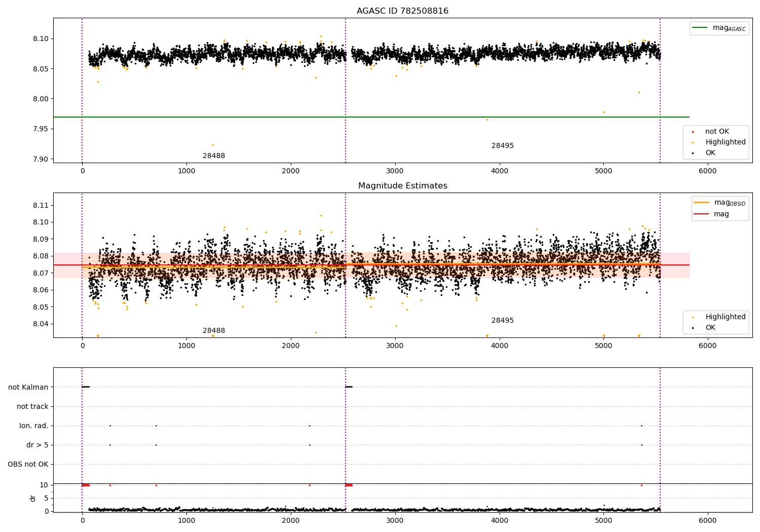This screenshot has height=532, width=760.
Task: Select the "Ion. rad." axis label
Action: pos(34,426)
